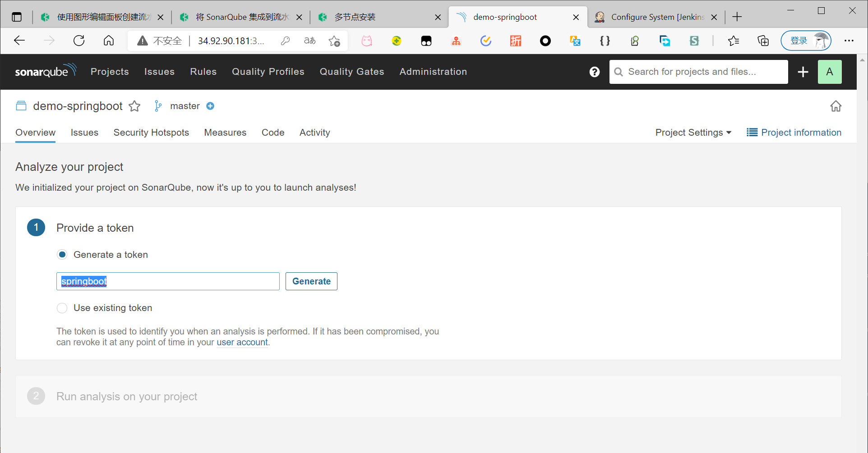Open the browser settings ellipsis menu
Image resolution: width=868 pixels, height=453 pixels.
[x=849, y=41]
